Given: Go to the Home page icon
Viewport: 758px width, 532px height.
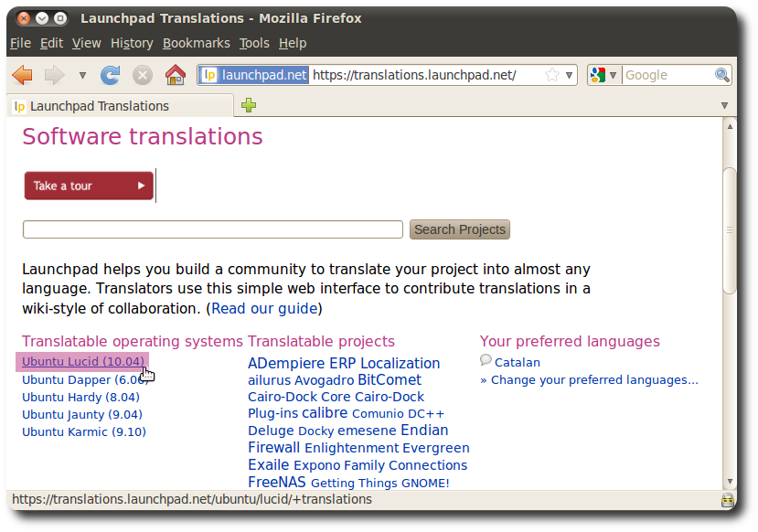Looking at the screenshot, I should (175, 75).
